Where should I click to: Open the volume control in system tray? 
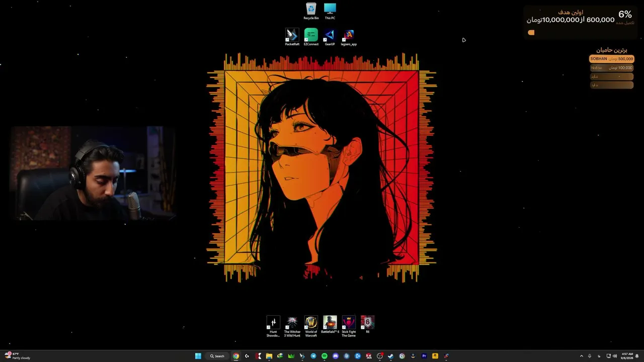pos(614,356)
